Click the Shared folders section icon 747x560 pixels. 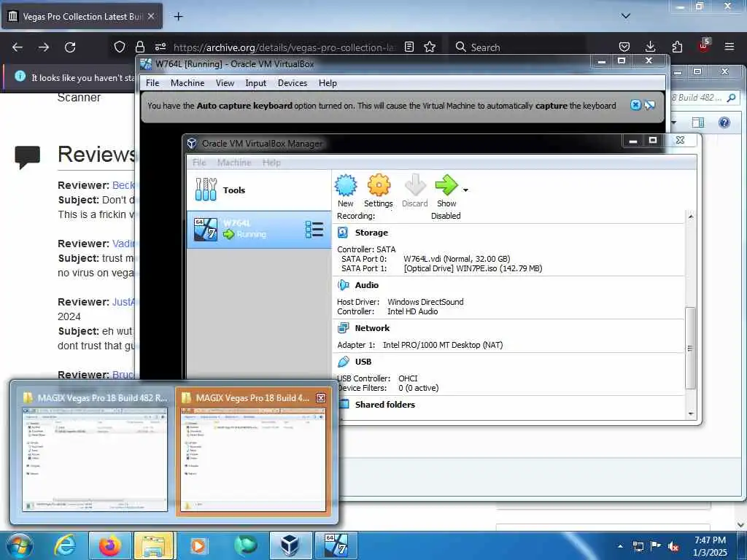pyautogui.click(x=344, y=404)
